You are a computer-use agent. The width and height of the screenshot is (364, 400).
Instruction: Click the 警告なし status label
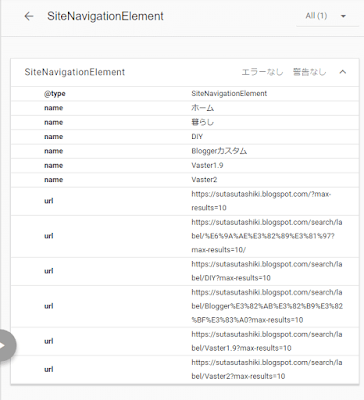tap(309, 72)
